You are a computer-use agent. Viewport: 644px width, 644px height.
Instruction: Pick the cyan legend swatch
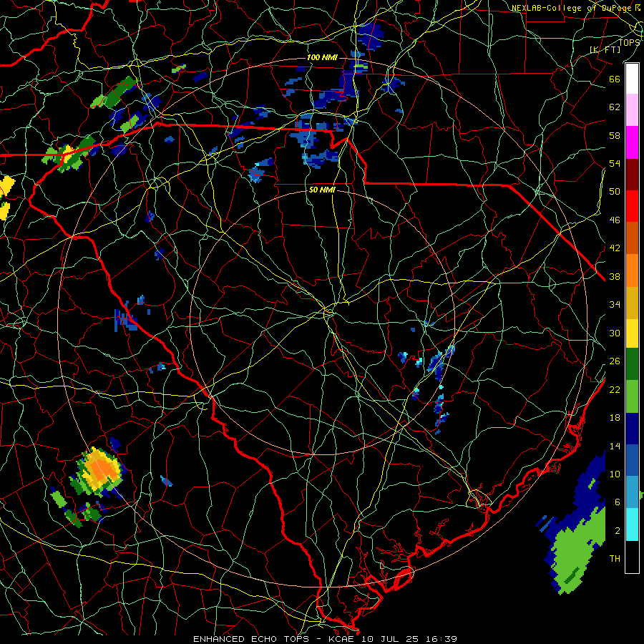632,525
